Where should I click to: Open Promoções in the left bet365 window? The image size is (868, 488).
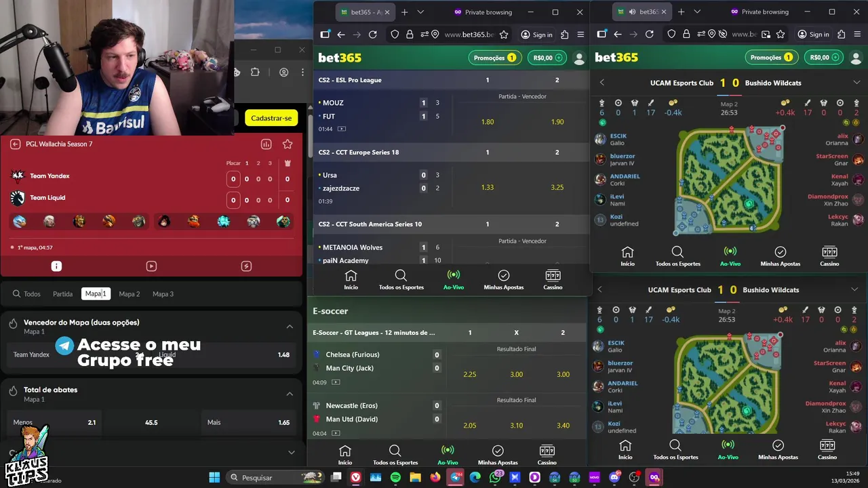(x=495, y=58)
